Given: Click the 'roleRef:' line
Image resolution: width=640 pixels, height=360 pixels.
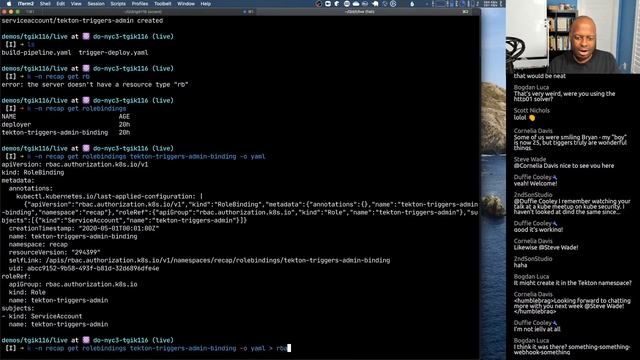Looking at the screenshot, I should pos(16,276).
